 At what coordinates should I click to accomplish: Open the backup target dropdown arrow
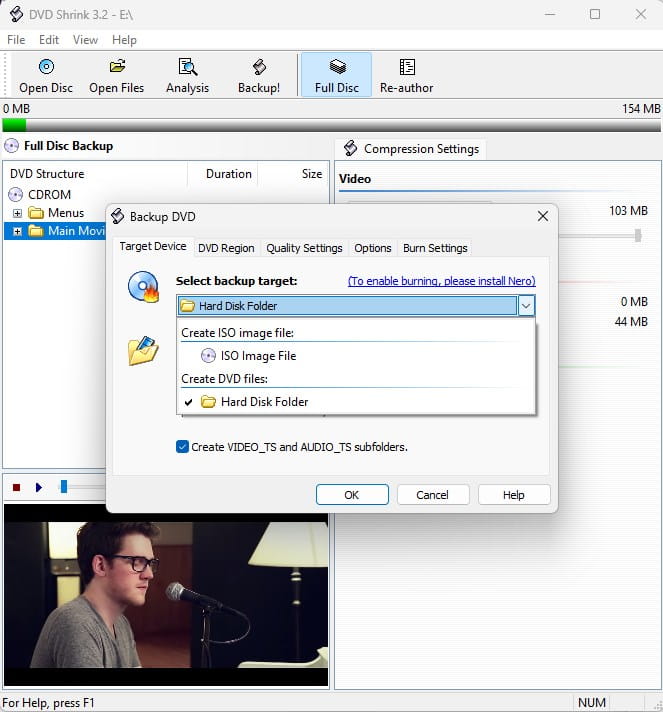(x=526, y=306)
